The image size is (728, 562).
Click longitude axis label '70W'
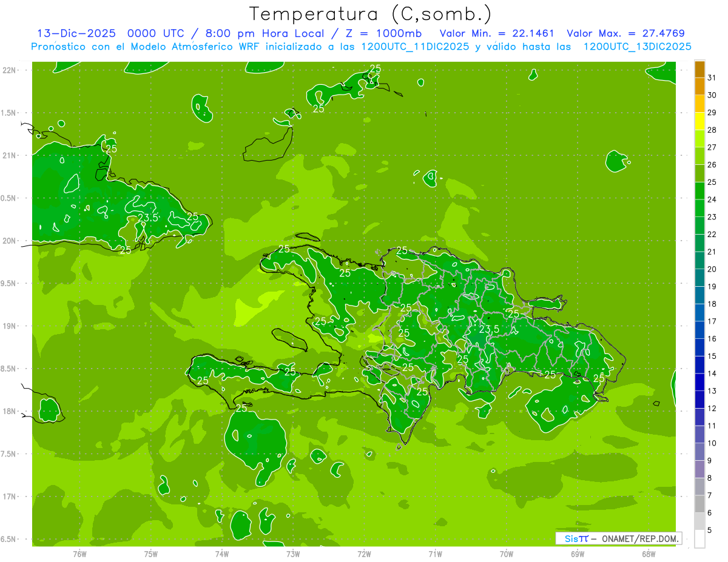pyautogui.click(x=506, y=554)
